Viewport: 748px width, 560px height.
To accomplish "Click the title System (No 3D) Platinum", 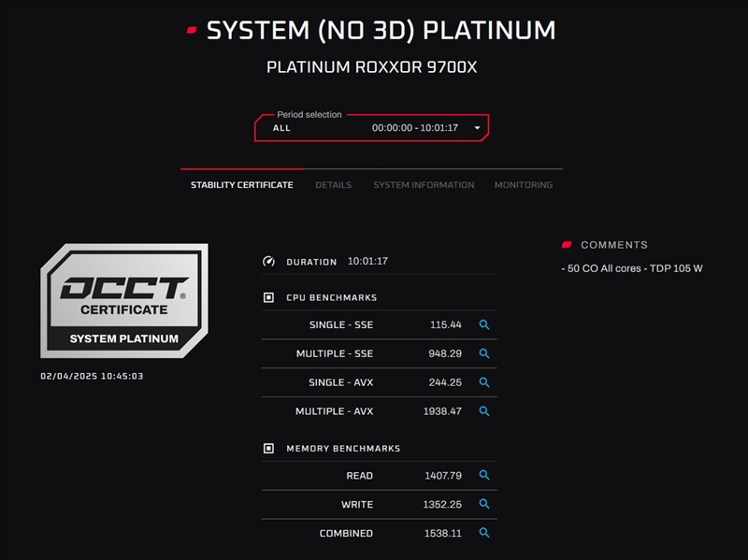I will (x=381, y=31).
